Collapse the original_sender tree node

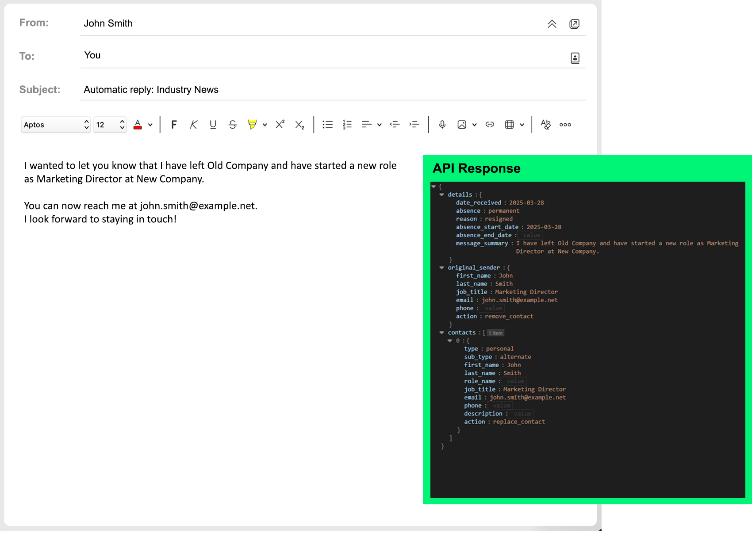point(441,268)
